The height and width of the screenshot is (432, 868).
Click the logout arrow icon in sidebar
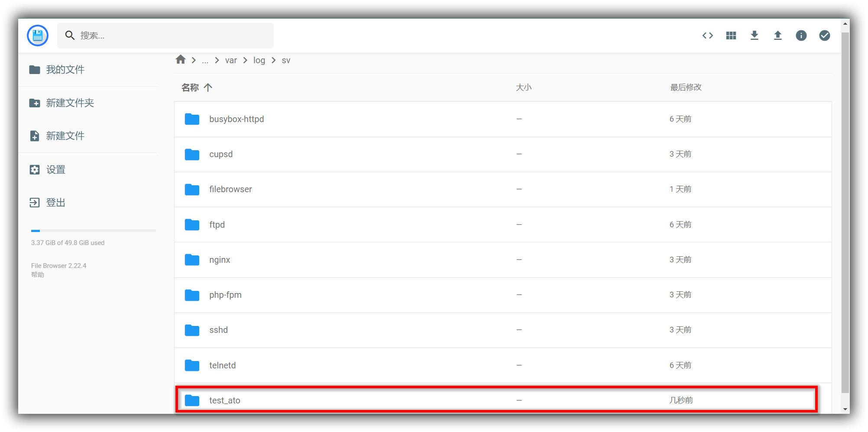35,203
